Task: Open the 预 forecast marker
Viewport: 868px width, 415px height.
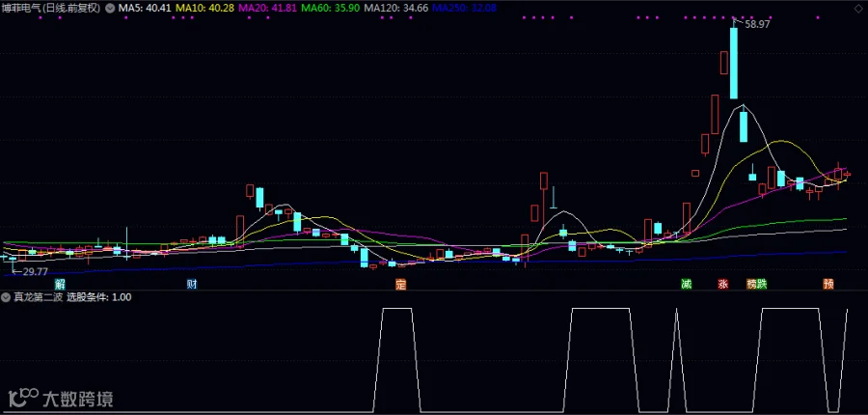Action: click(x=828, y=285)
